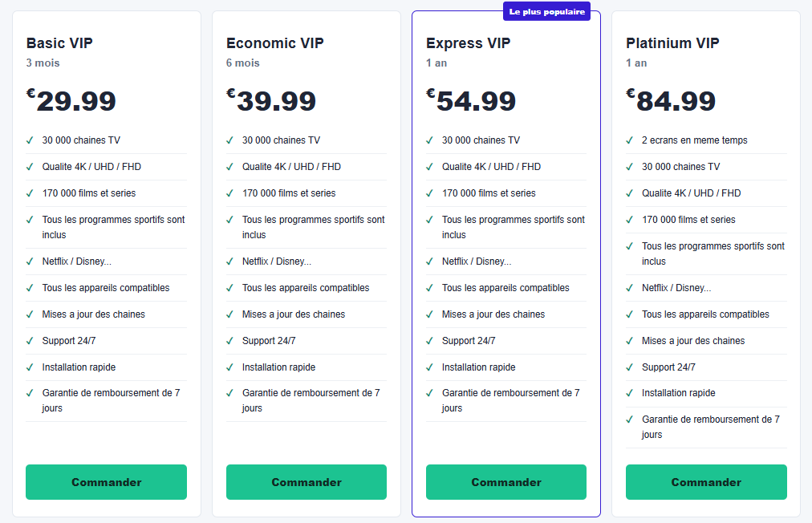Screen dimensions: 812x523
Task: Click the €84.99 Platinium VIP price
Action: point(671,100)
